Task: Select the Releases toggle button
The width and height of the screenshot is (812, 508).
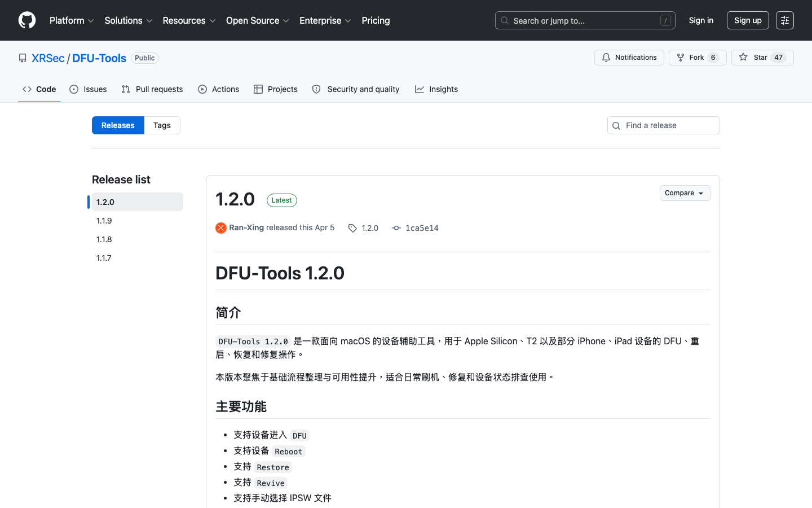Action: [118, 125]
